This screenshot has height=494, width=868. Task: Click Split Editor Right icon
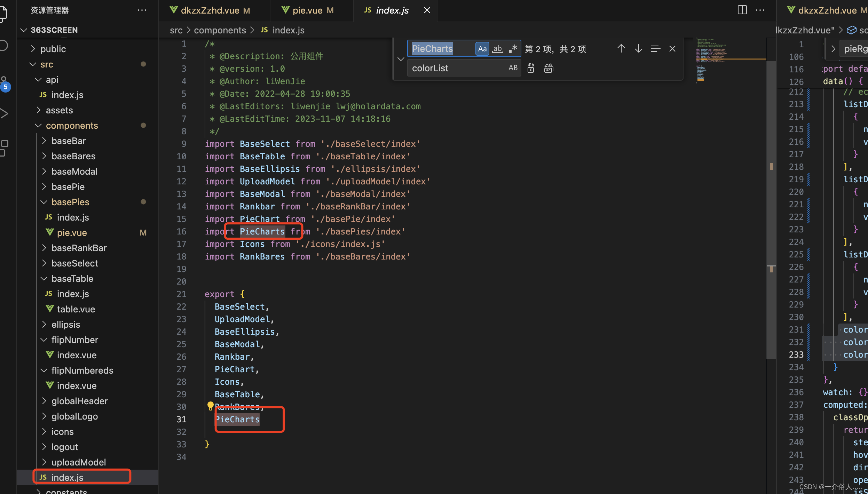pyautogui.click(x=742, y=10)
